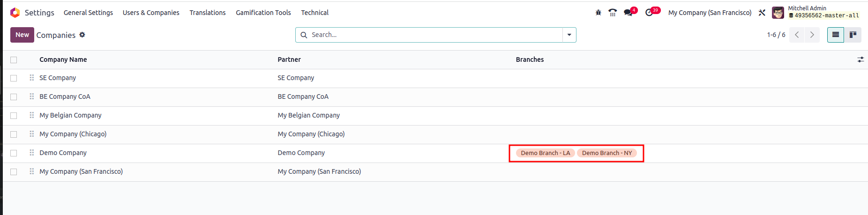The width and height of the screenshot is (868, 215).
Task: Open the My Company (San Francisco) switcher
Action: pos(710,13)
